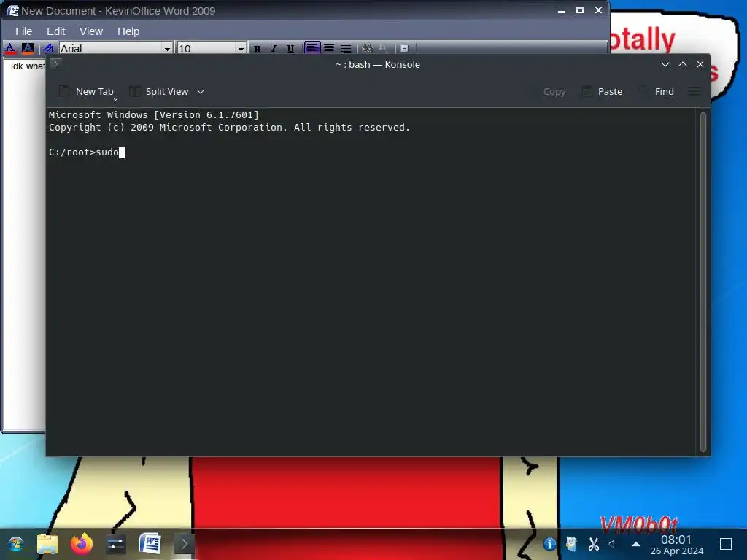Click the Paste button in Konsole
The height and width of the screenshot is (560, 747).
coord(602,91)
